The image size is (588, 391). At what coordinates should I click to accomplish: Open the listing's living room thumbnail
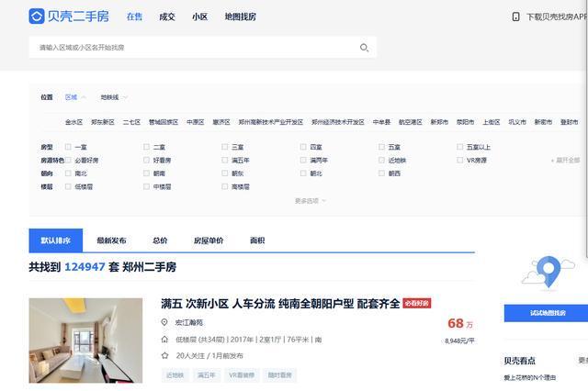85,340
